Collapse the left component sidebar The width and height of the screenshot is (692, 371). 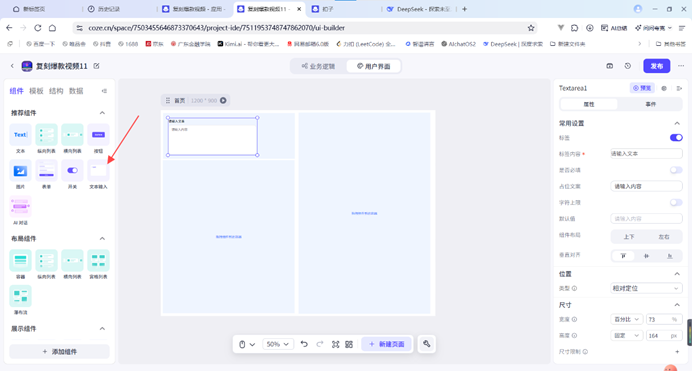pyautogui.click(x=104, y=91)
